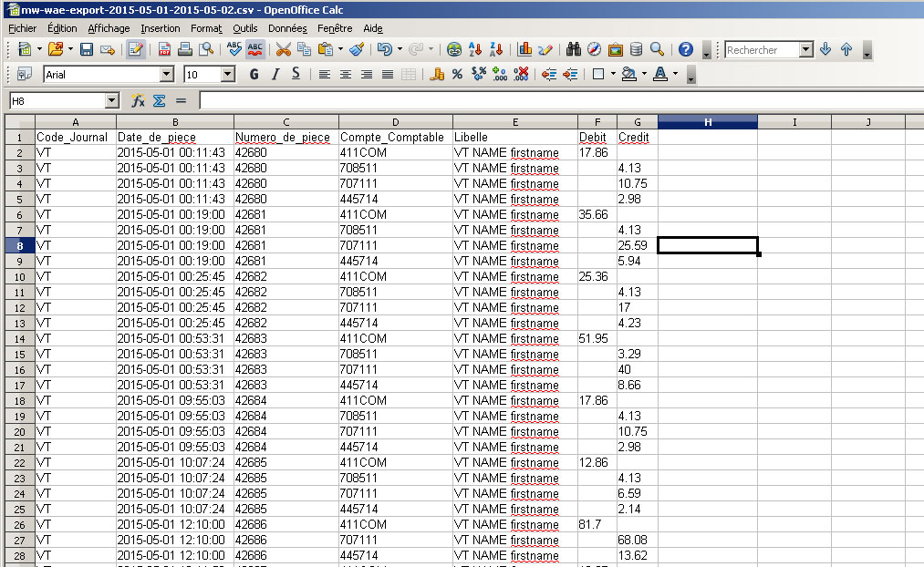
Task: Expand the Name Box cell reference dropdown
Action: pyautogui.click(x=112, y=101)
